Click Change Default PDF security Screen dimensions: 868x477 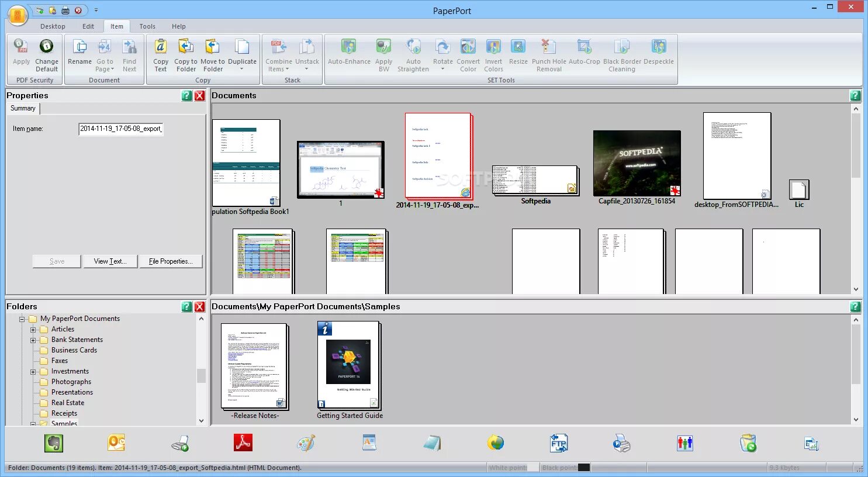[46, 56]
